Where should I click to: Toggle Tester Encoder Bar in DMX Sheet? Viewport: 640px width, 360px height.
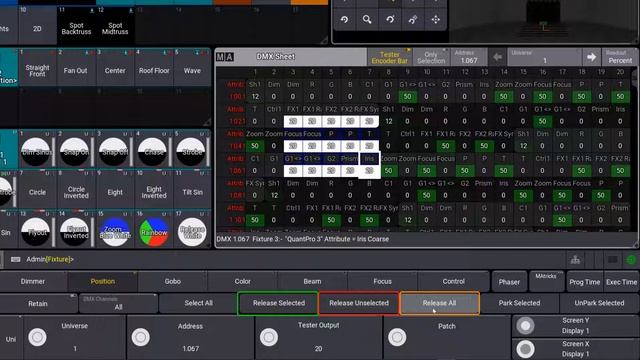389,57
